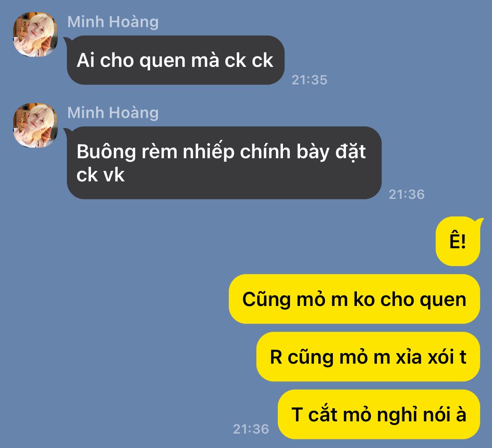The height and width of the screenshot is (448, 492).
Task: Click the word 'Cũng' in the yellow bubble
Action: [266, 300]
